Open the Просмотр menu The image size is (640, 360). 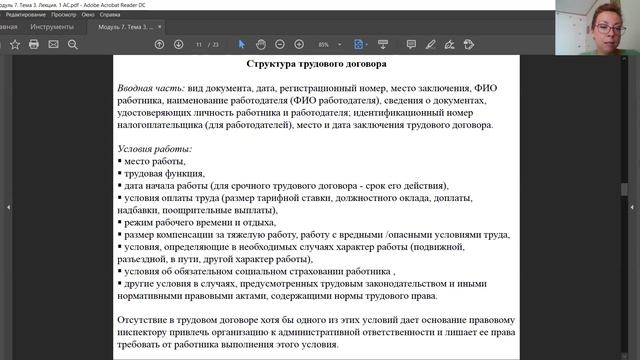tap(64, 15)
